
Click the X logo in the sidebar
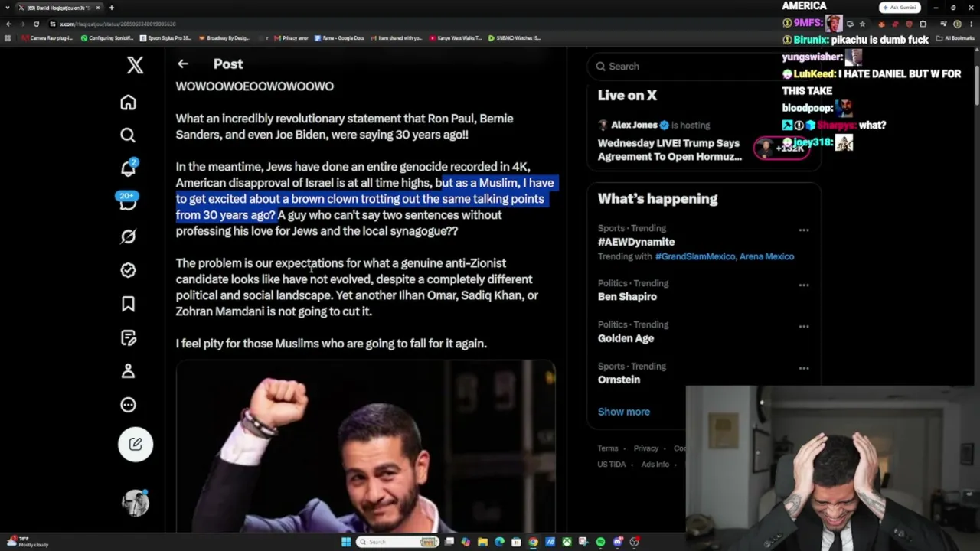[x=136, y=65]
